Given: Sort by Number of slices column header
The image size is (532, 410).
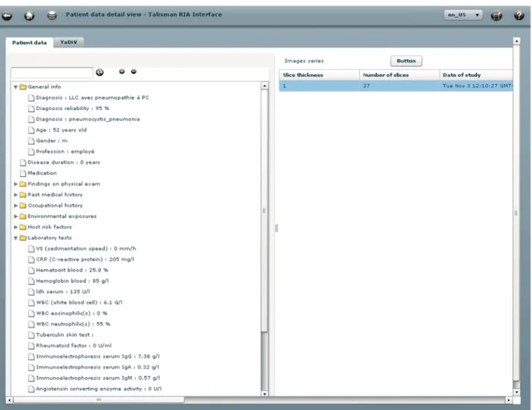Looking at the screenshot, I should [399, 75].
